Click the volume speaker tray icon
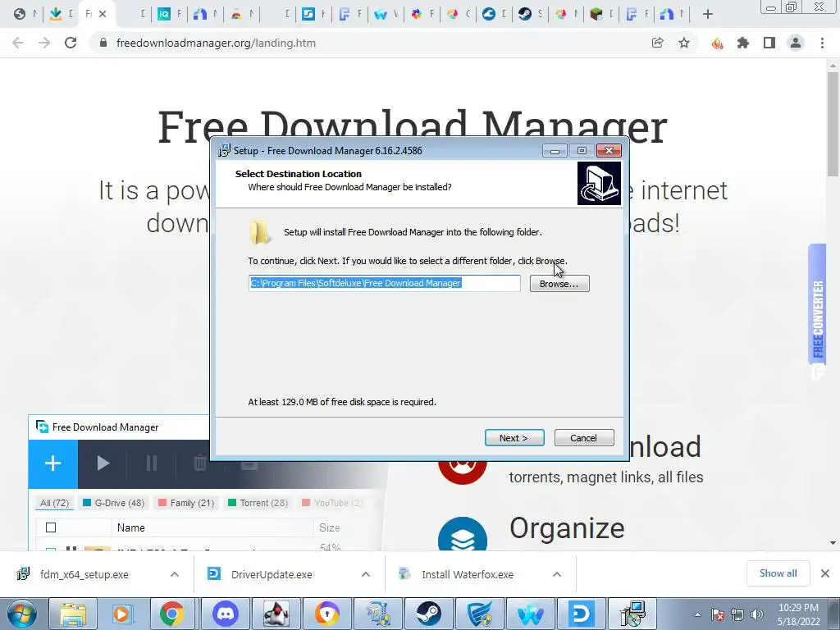This screenshot has height=630, width=840. click(x=757, y=614)
